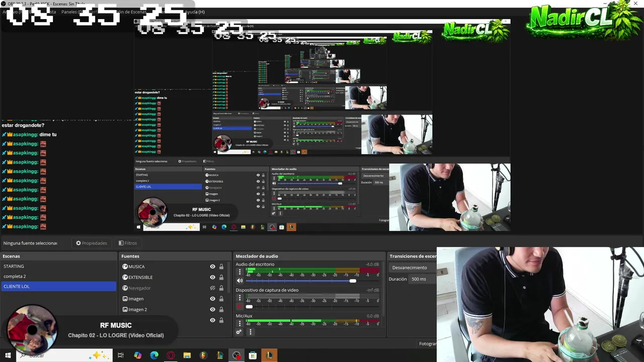The image size is (644, 362).
Task: Click the -4.0 dB level readout
Action: (x=372, y=264)
